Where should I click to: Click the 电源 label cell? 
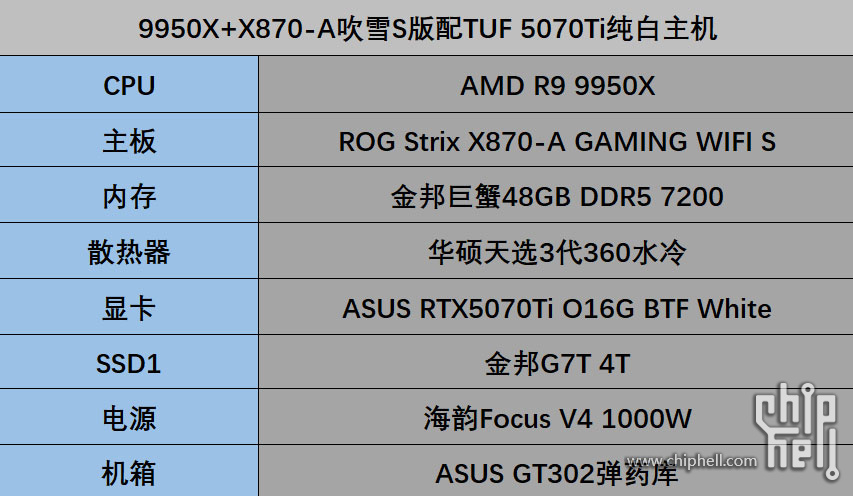tap(129, 417)
